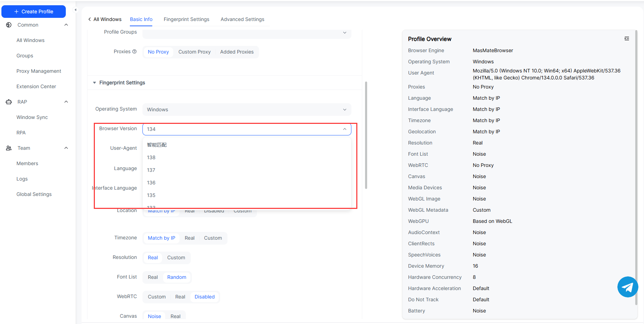Click the Create Profile button
The image size is (644, 324).
(34, 12)
